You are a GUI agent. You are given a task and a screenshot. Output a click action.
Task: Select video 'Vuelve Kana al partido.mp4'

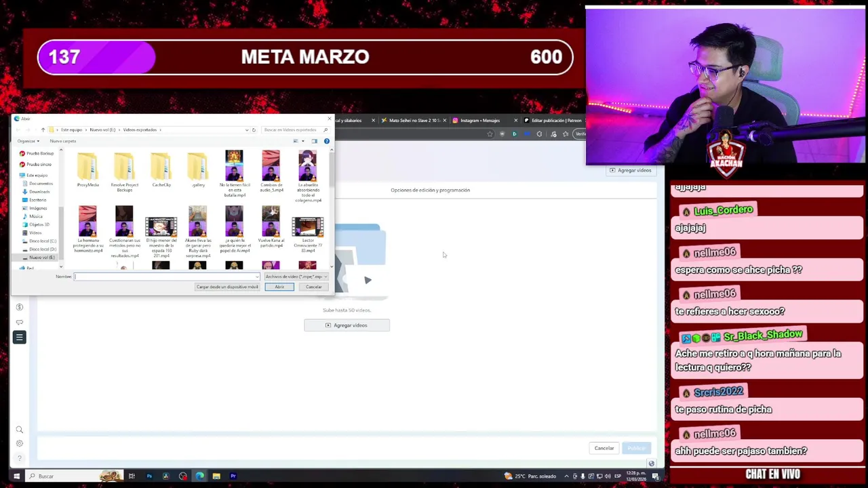pyautogui.click(x=271, y=226)
